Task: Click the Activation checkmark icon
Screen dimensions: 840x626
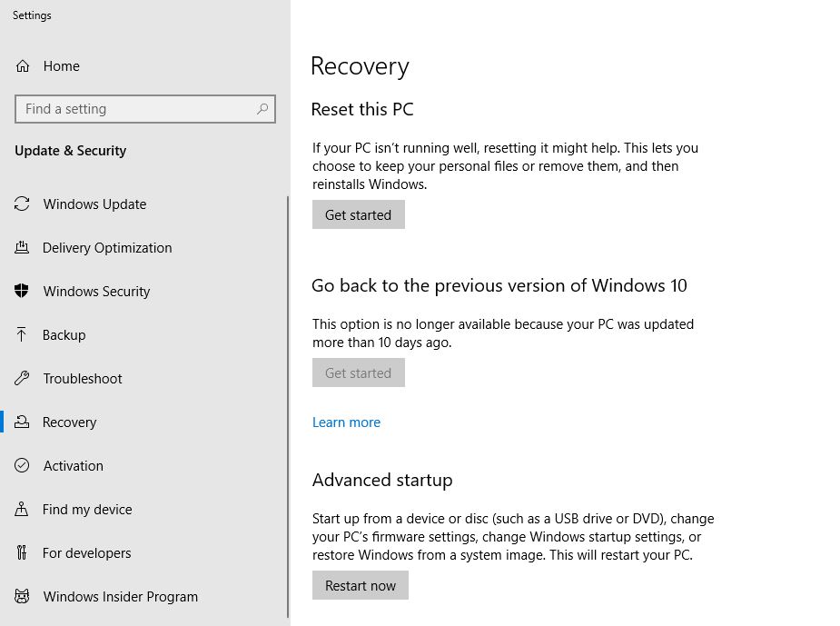Action: 22,465
